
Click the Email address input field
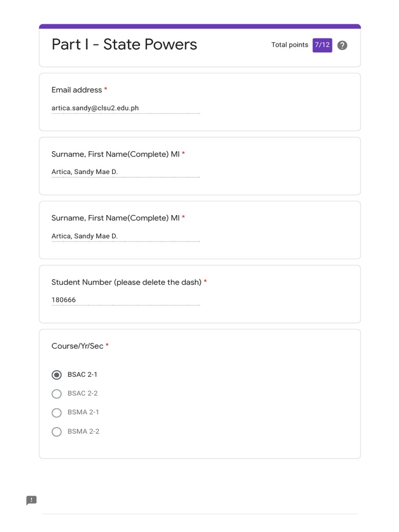pos(125,109)
